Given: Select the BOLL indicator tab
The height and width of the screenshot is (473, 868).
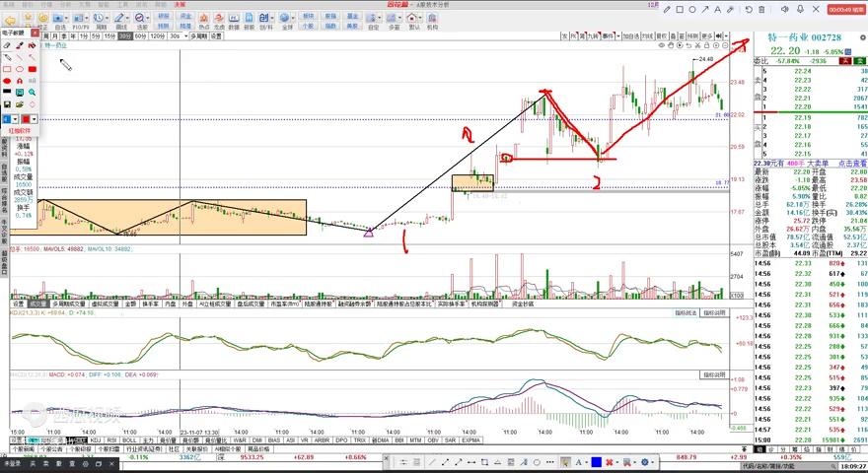Looking at the screenshot, I should tap(129, 440).
